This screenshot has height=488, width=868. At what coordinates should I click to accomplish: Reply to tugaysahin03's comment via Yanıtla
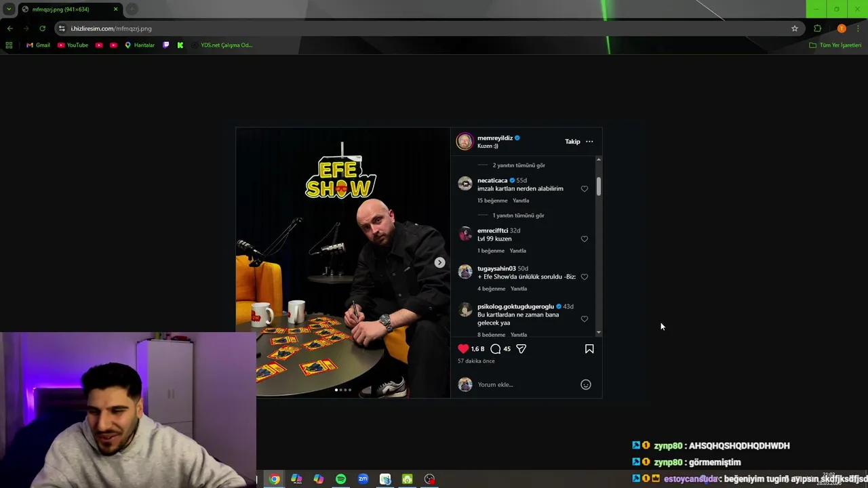[519, 289]
